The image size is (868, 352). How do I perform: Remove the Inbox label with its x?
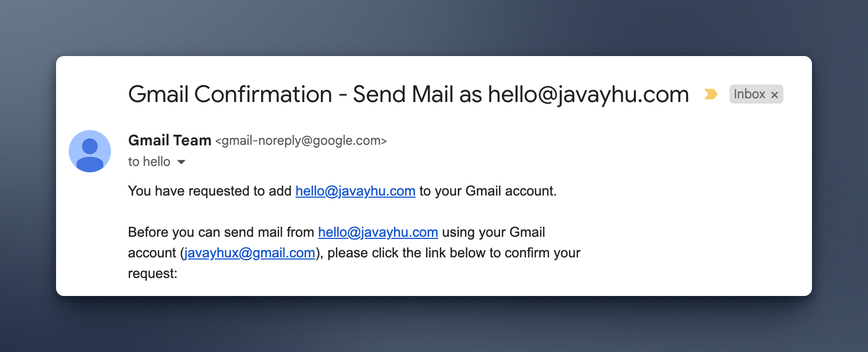774,95
